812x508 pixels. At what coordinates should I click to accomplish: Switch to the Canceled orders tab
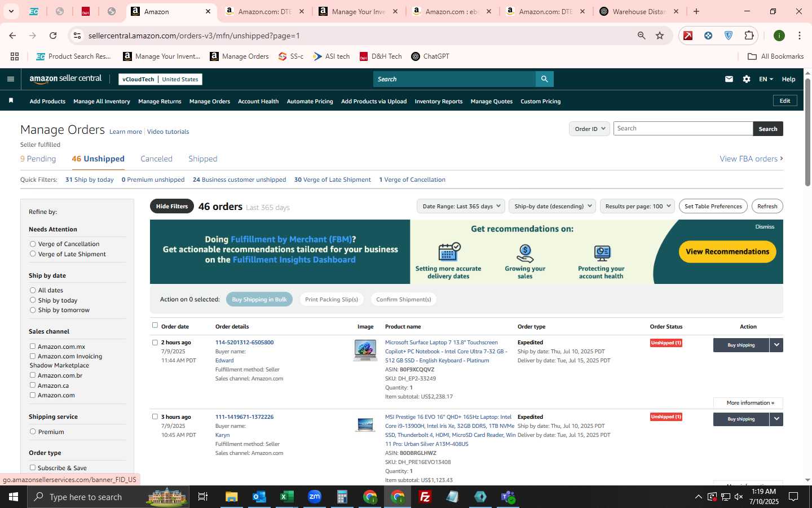point(156,159)
